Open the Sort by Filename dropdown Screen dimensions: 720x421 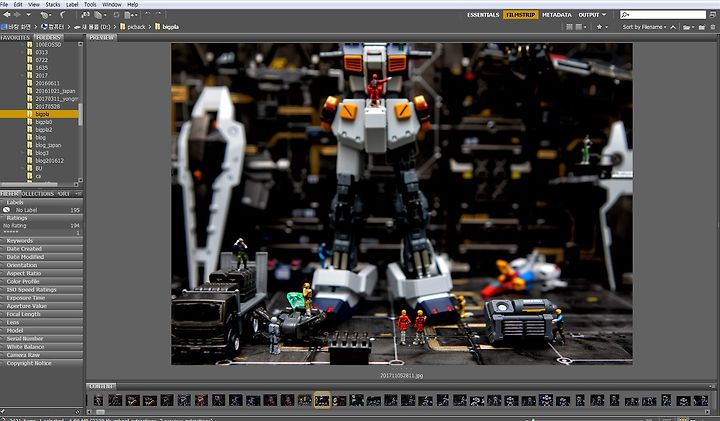point(645,27)
